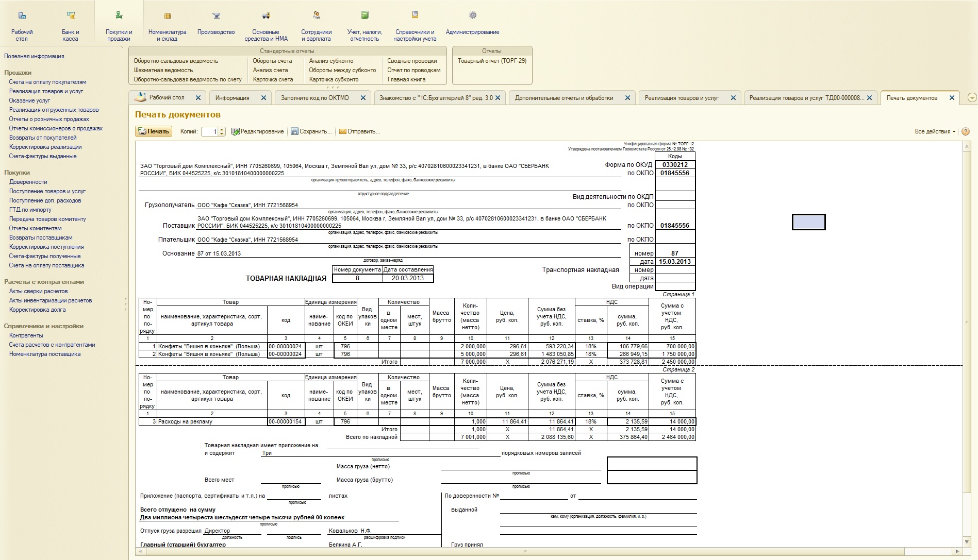The width and height of the screenshot is (978, 560).
Task: Open Сводные проводки report
Action: tap(412, 61)
